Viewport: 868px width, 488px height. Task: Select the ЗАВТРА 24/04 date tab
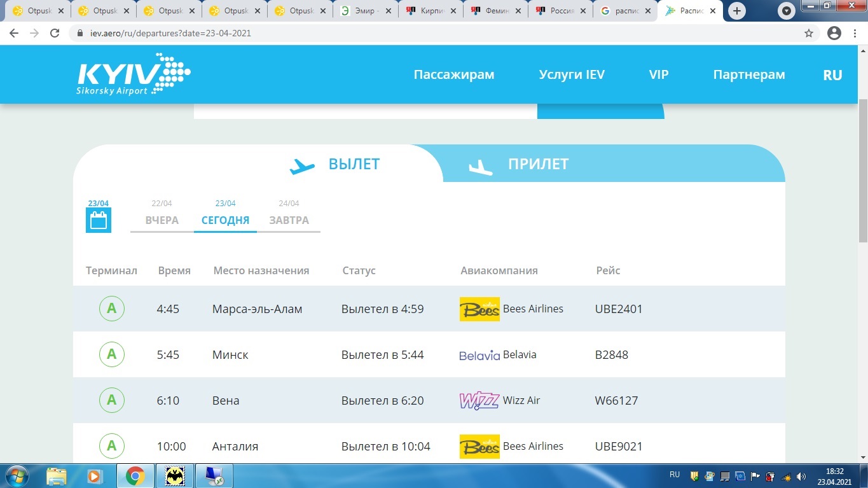coord(289,214)
